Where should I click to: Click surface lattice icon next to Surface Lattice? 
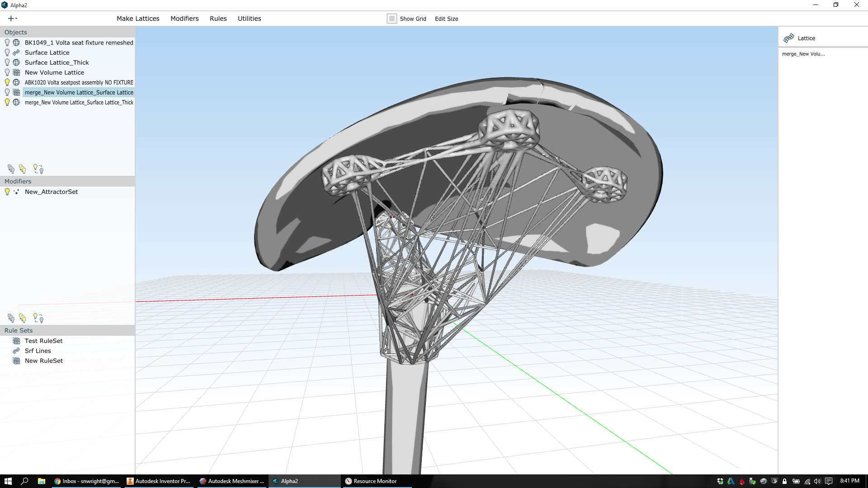point(16,52)
